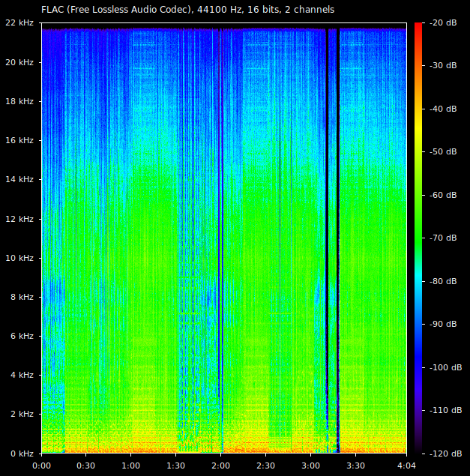Click the 2:30 time axis label
Viewport: 470px width, 476px height.
[265, 466]
